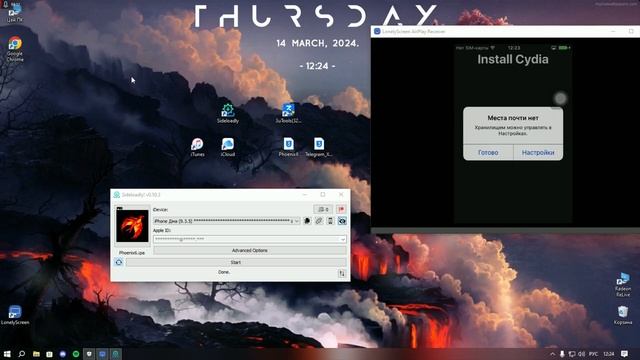Open Google Chrome desktop shortcut
640x360 pixels.
(15, 49)
